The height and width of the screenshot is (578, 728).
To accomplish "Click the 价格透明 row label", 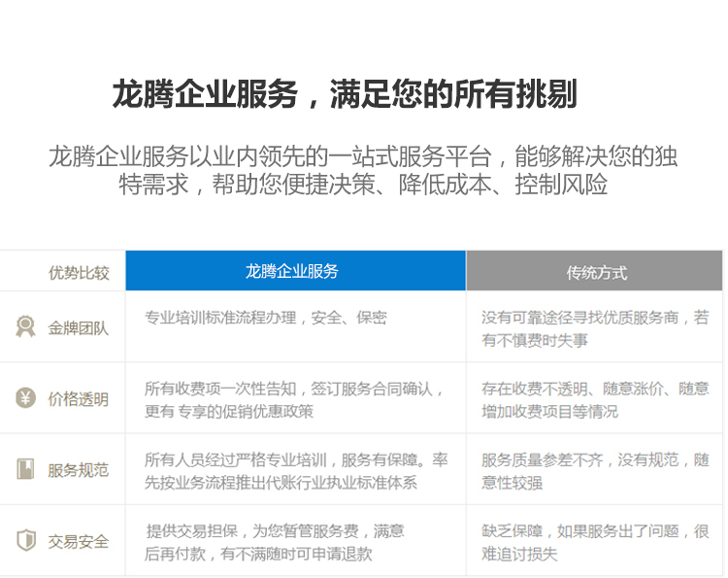I will [x=79, y=399].
